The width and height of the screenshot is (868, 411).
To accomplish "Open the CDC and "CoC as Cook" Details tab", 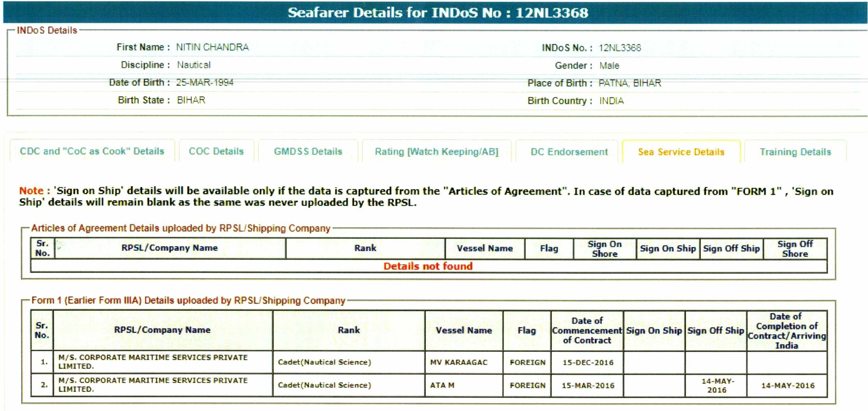I will pyautogui.click(x=92, y=151).
